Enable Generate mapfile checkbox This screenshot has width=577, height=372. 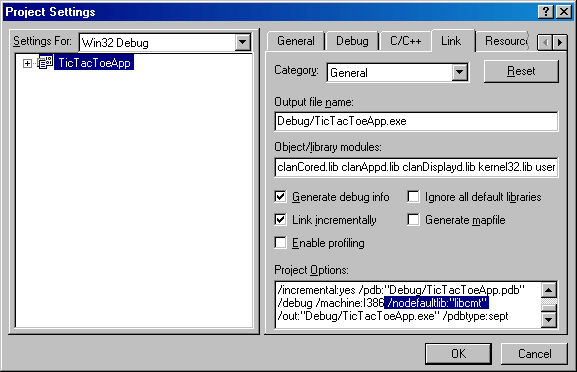point(413,220)
